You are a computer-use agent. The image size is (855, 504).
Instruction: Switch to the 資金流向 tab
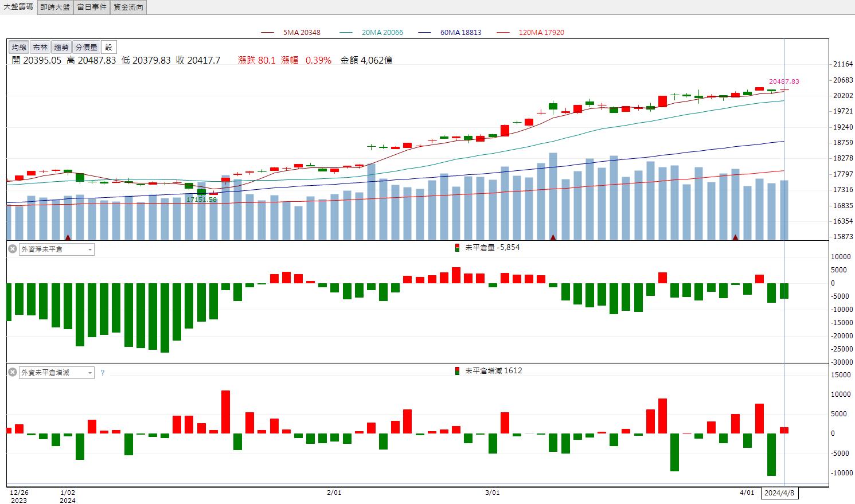[128, 7]
